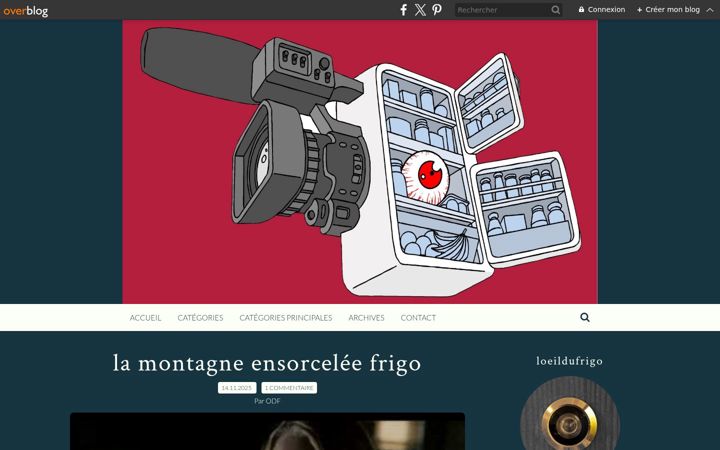Click the magnifier in the top Rechercher box
Viewport: 720px width, 450px height.
click(555, 10)
